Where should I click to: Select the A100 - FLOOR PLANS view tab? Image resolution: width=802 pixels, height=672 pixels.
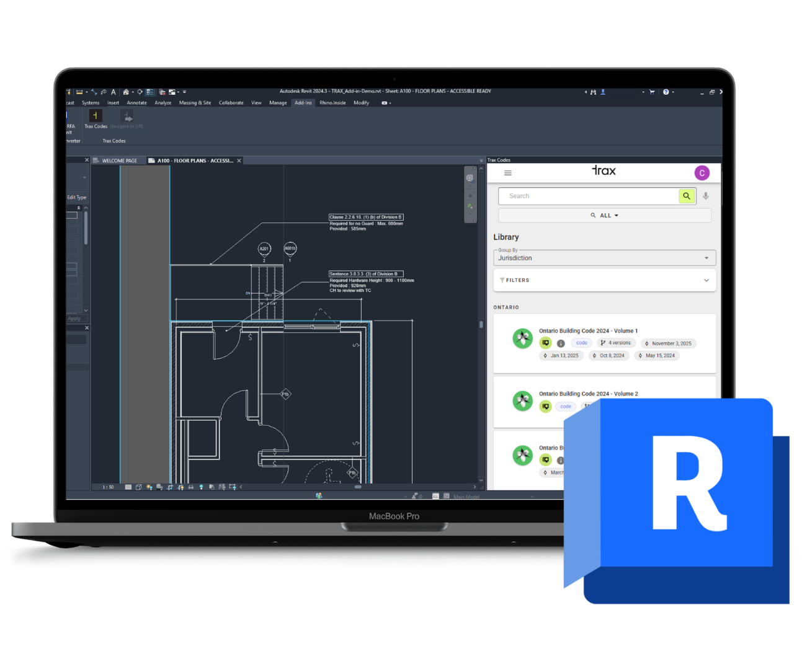[195, 161]
